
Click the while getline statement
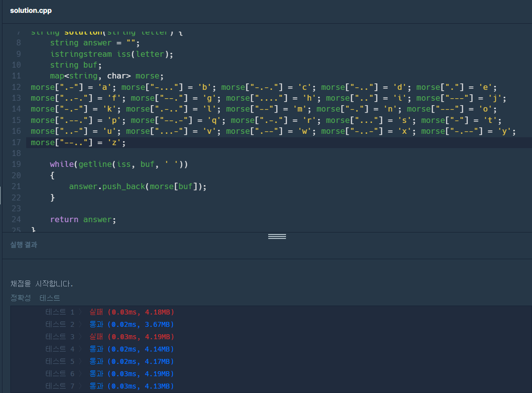(119, 164)
